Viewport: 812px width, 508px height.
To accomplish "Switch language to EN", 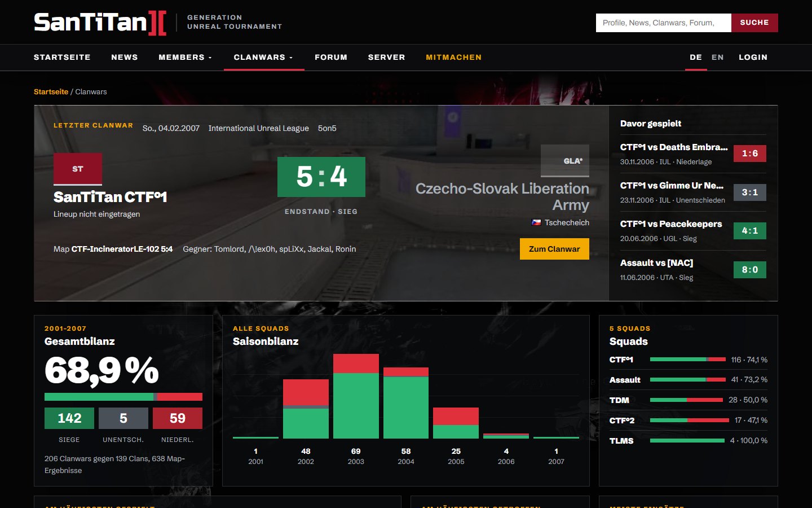I will click(718, 57).
